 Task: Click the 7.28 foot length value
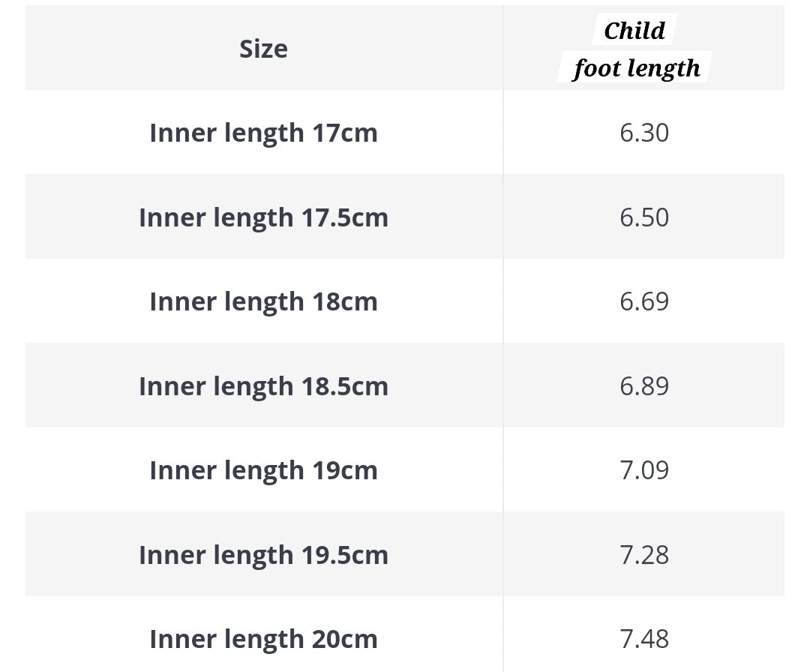click(644, 555)
